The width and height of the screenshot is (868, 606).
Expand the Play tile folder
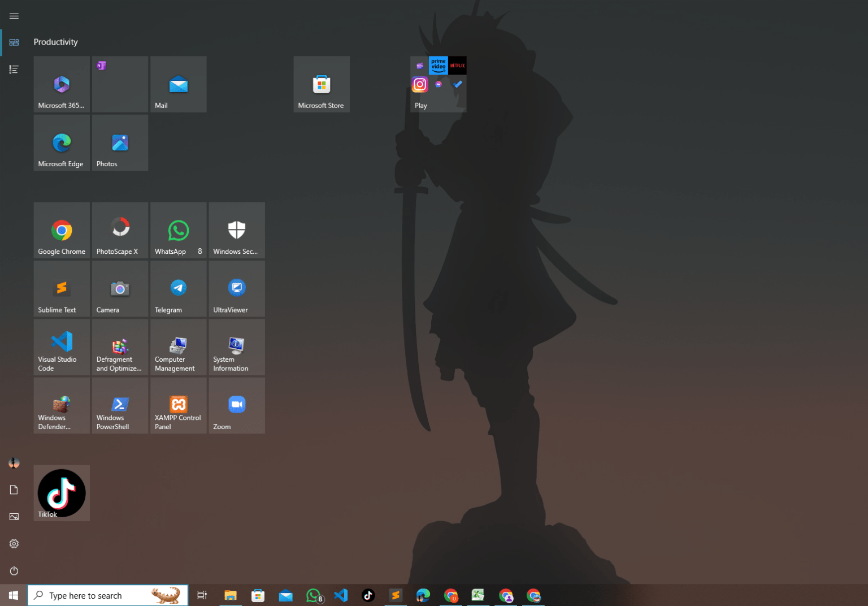click(x=438, y=84)
